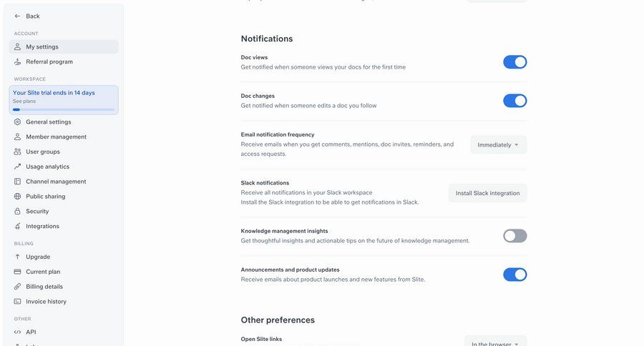
Task: Click the Integrations rocket icon
Action: tap(18, 227)
